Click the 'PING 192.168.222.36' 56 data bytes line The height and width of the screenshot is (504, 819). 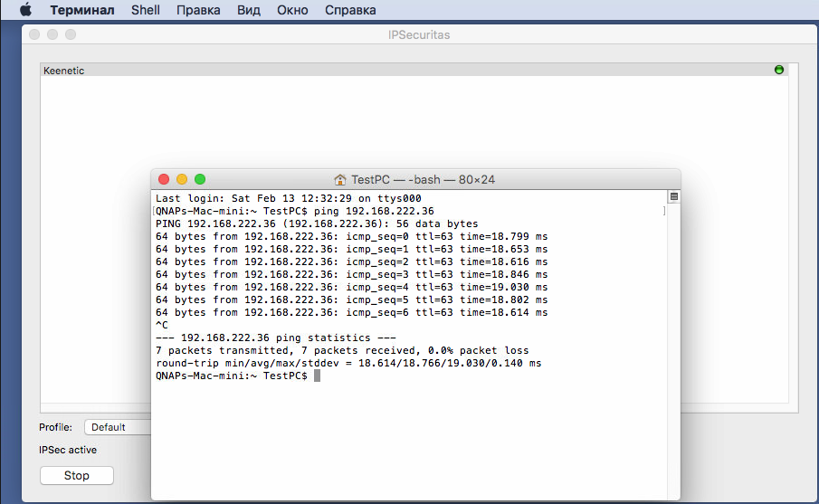point(317,224)
